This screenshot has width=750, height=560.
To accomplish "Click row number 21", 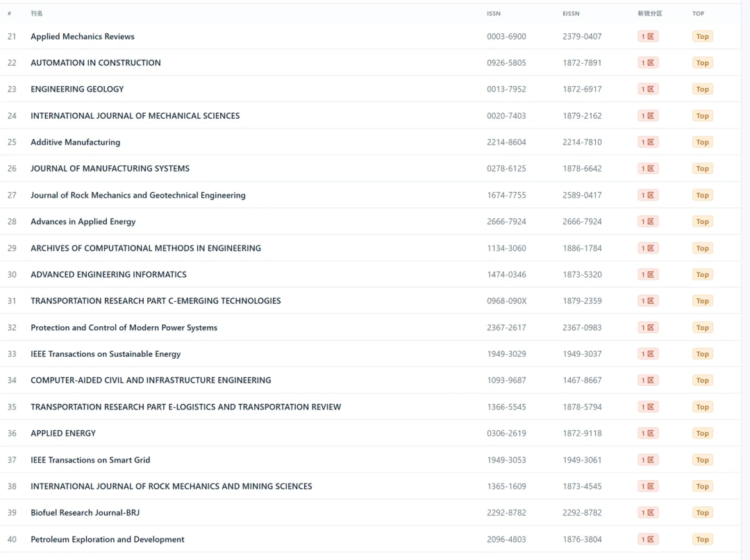I will click(x=12, y=36).
